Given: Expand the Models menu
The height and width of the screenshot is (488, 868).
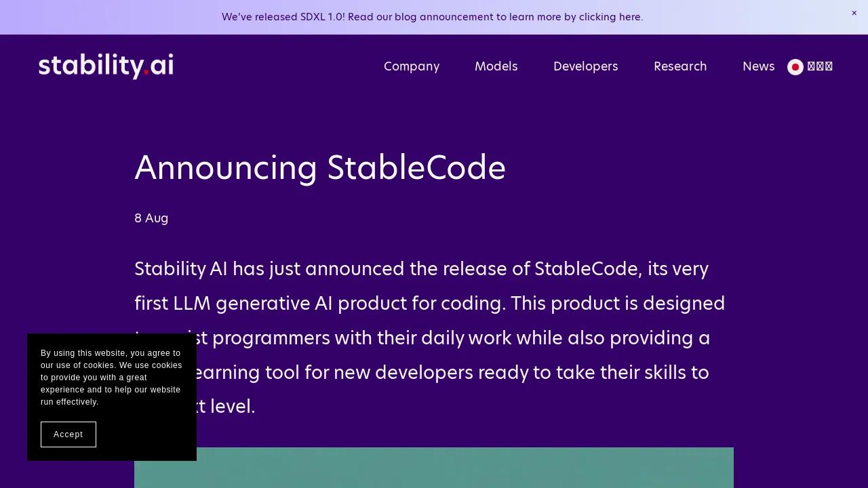Looking at the screenshot, I should (496, 66).
